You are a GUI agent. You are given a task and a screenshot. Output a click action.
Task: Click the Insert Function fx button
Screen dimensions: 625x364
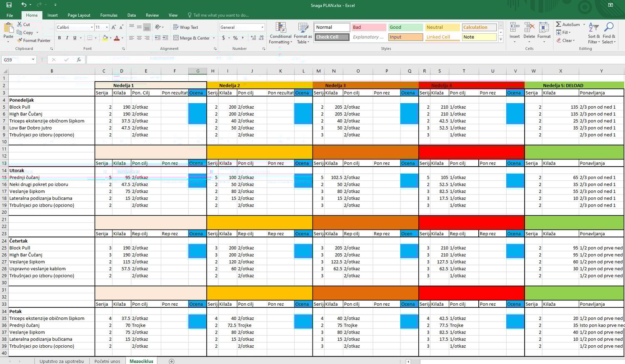pyautogui.click(x=79, y=60)
